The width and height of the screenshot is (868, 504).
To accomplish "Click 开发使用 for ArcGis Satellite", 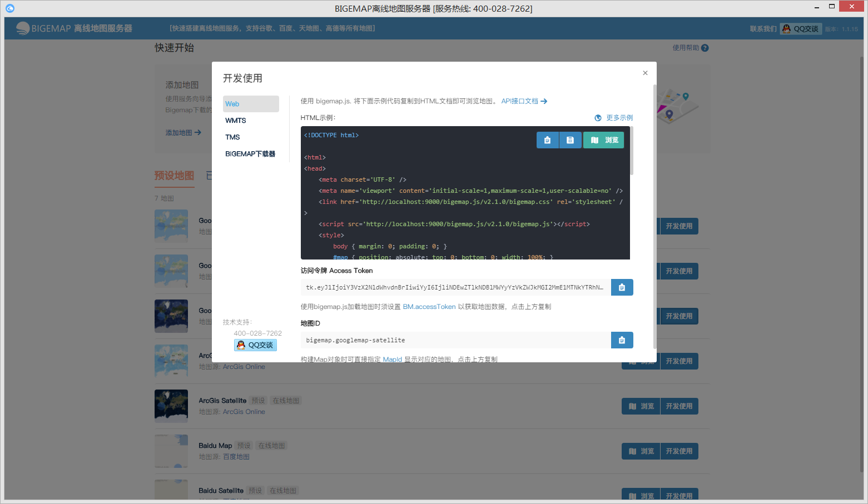I will [x=679, y=406].
